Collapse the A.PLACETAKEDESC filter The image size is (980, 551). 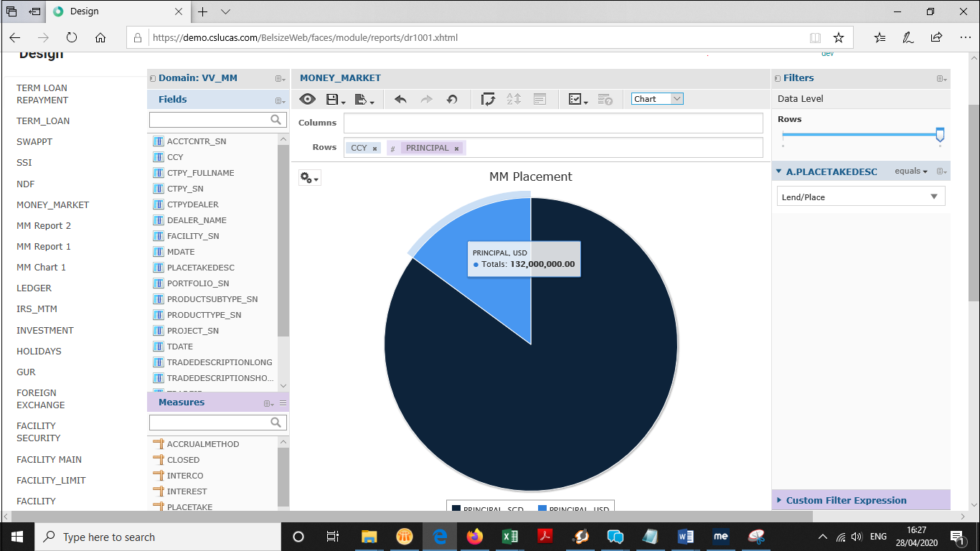pos(779,171)
